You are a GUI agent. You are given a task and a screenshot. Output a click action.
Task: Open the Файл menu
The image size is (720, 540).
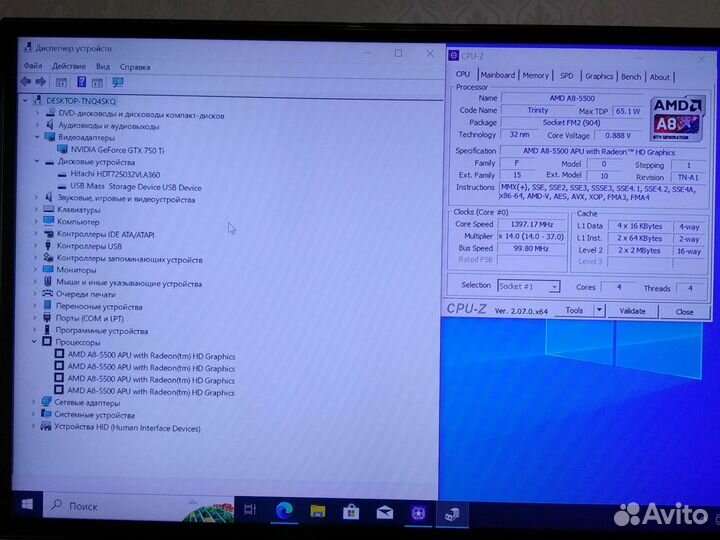coord(33,66)
